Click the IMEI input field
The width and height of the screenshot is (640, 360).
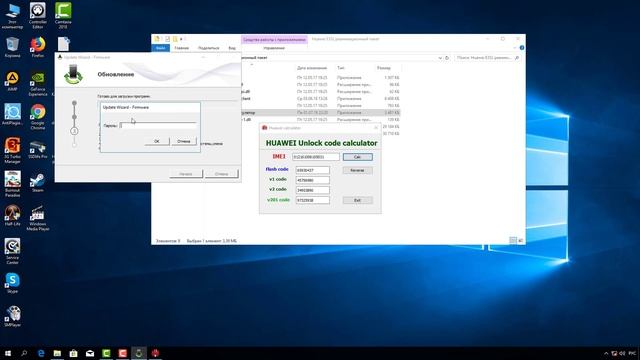[x=316, y=157]
